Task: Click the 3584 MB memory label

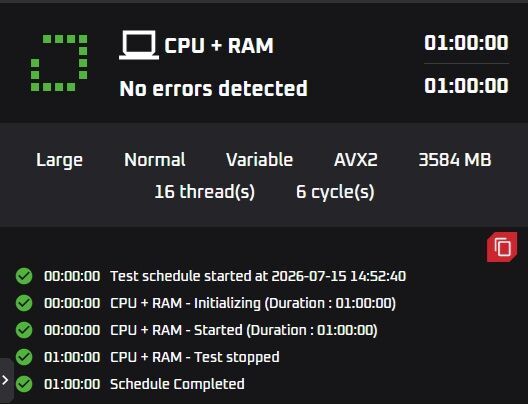Action: 455,160
